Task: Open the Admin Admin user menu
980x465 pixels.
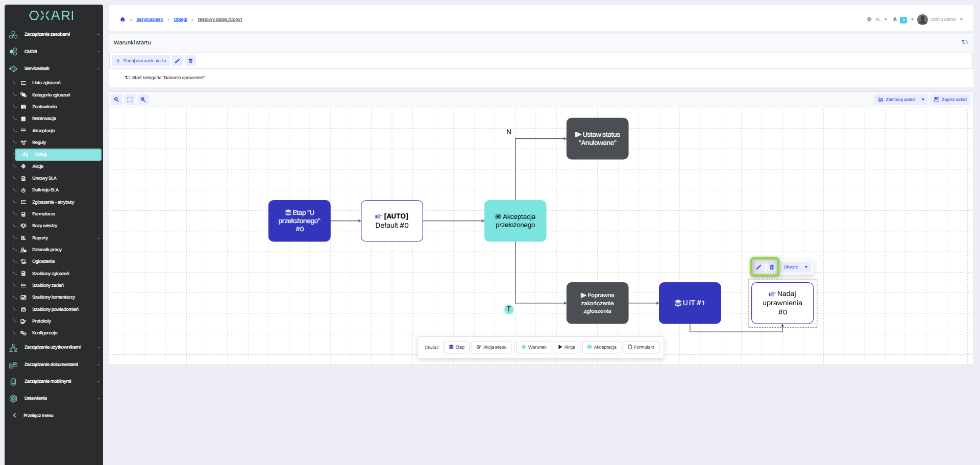Action: [943, 19]
